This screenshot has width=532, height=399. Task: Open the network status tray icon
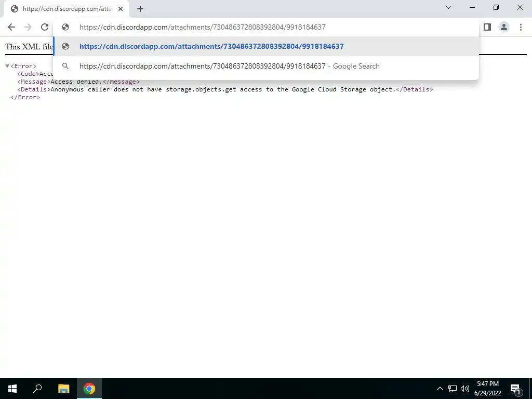click(453, 389)
